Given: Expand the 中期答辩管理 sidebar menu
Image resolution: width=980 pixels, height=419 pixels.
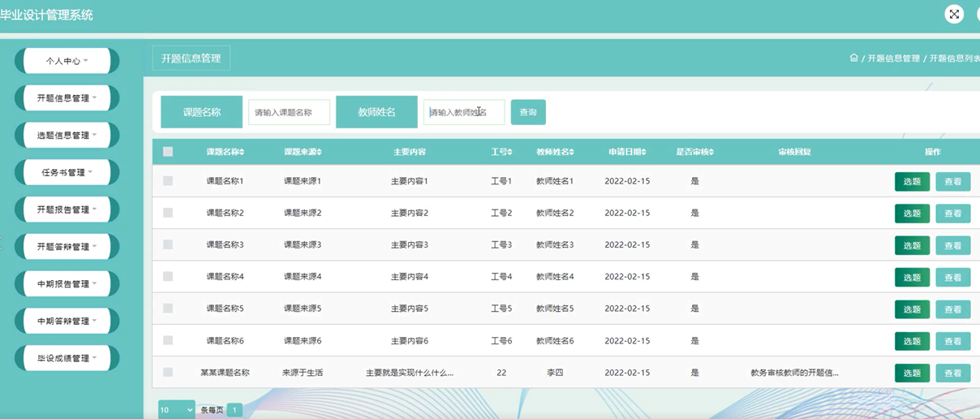Looking at the screenshot, I should (67, 321).
